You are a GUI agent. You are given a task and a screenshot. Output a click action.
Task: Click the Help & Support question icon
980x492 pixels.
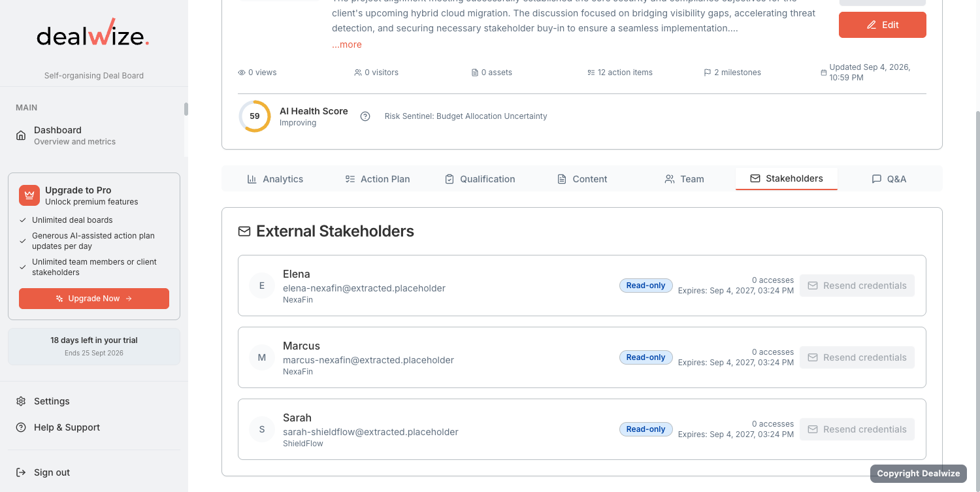point(21,427)
